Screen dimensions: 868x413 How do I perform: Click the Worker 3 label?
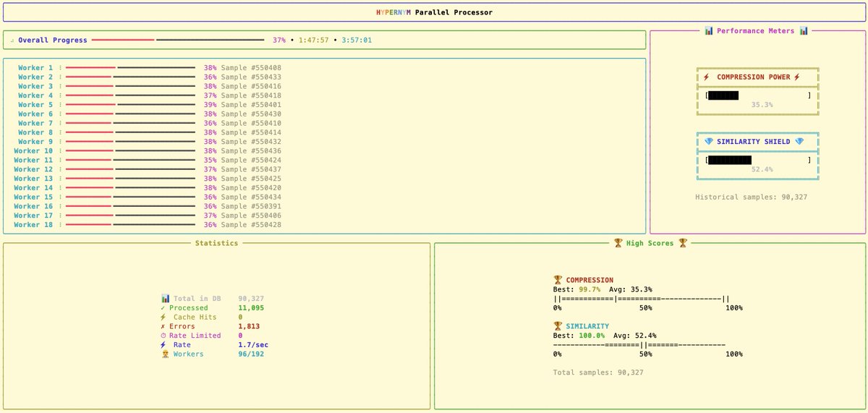click(35, 86)
